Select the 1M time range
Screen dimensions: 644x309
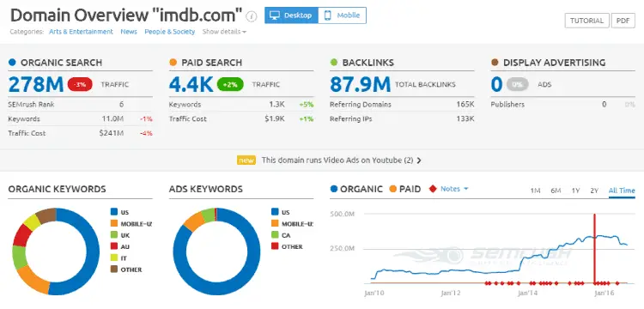click(x=535, y=191)
